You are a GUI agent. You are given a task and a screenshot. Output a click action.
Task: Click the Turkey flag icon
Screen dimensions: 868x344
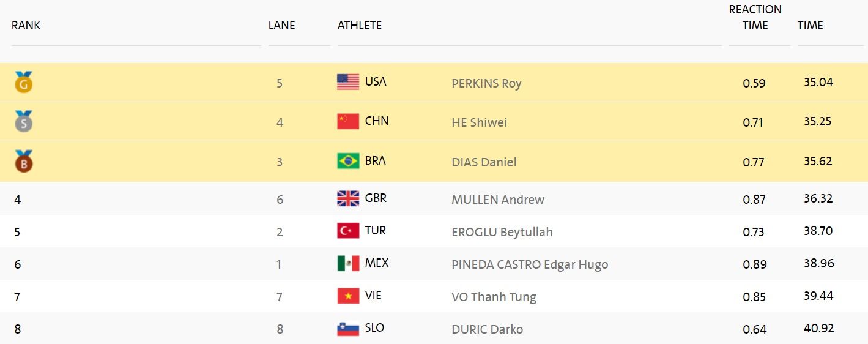tap(348, 231)
